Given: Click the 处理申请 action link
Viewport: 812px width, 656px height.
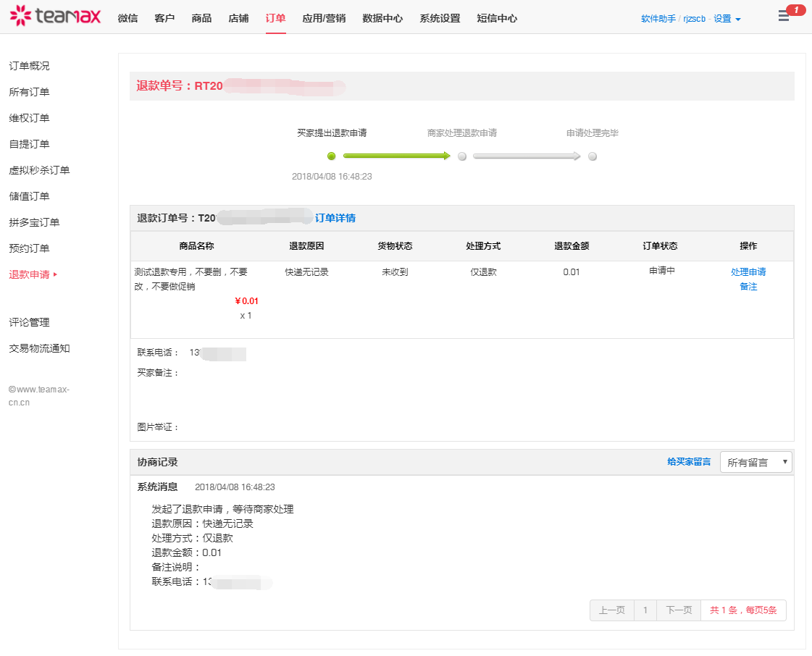Looking at the screenshot, I should (748, 272).
